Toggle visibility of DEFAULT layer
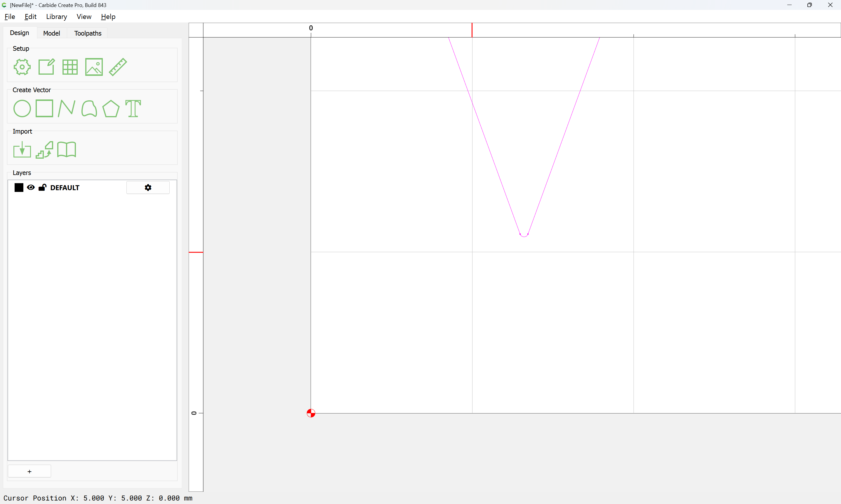This screenshot has height=504, width=841. click(31, 188)
